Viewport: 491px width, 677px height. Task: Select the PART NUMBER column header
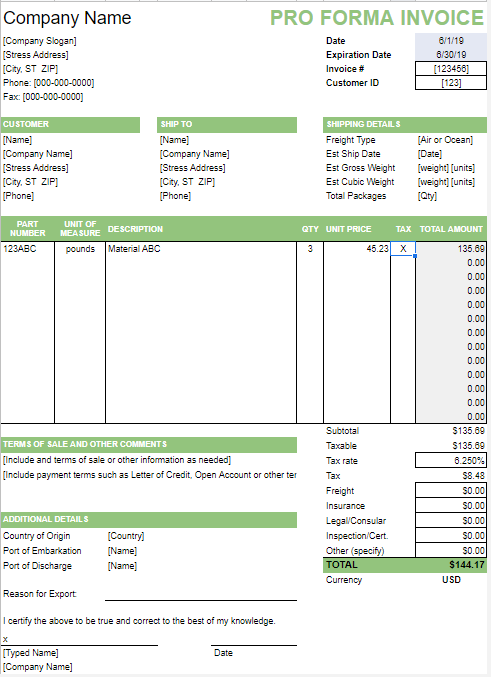click(28, 229)
